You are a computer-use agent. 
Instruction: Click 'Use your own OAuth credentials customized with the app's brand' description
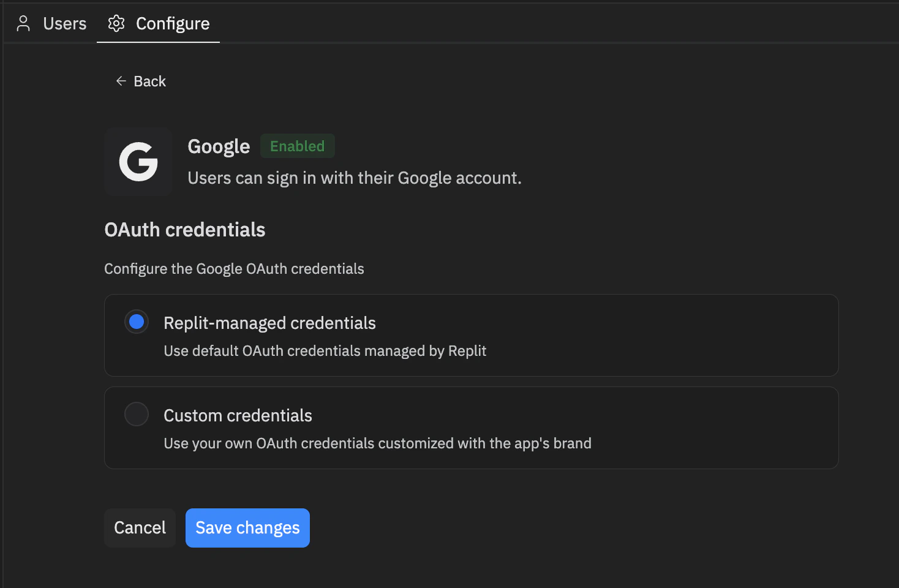coord(377,443)
